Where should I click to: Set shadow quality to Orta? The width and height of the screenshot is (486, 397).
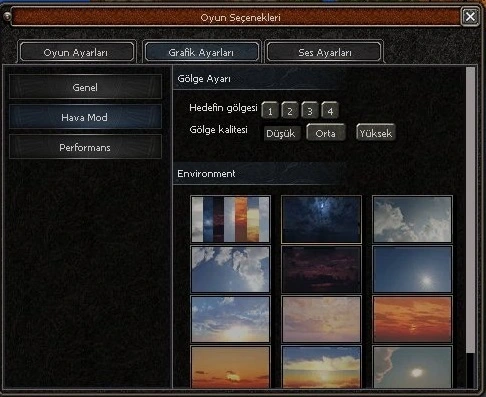[325, 133]
